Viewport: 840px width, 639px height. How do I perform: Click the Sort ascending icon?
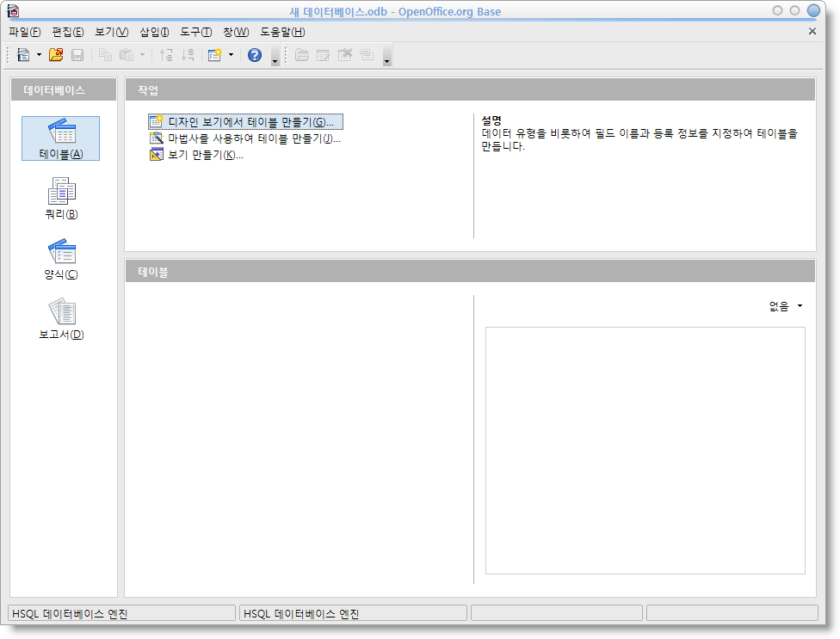pos(166,54)
